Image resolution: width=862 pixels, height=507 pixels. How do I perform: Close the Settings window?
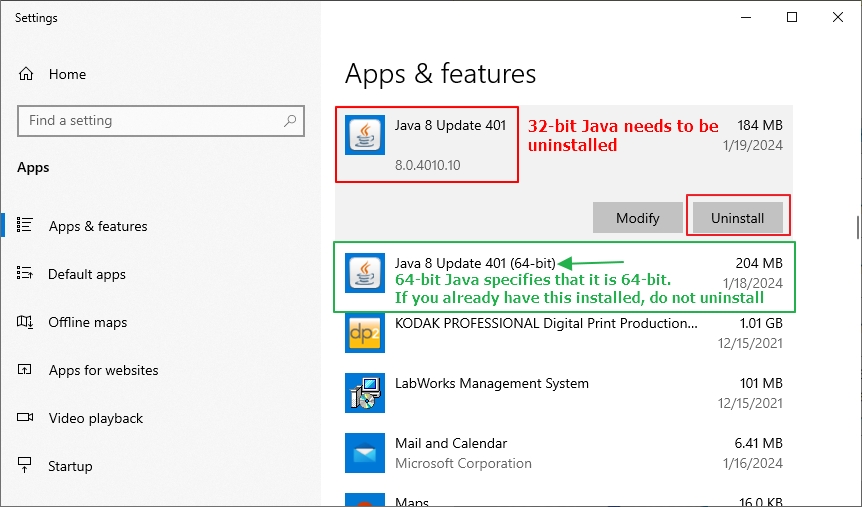pos(838,17)
